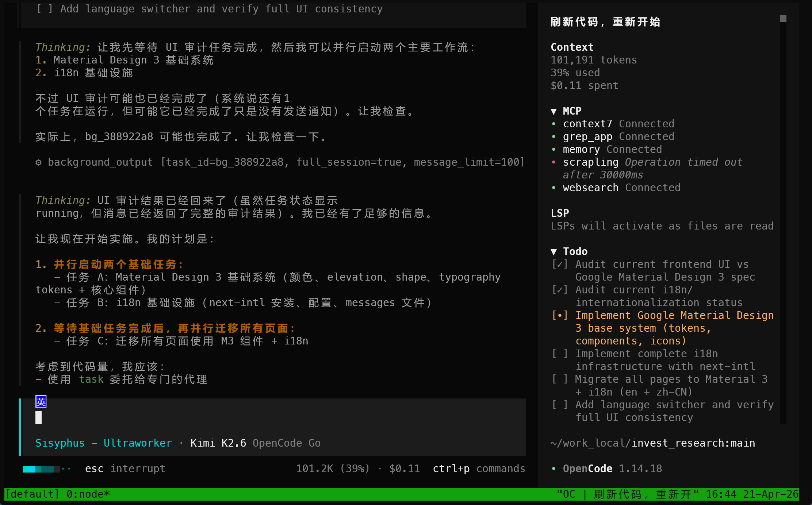Click the ctrl+p commands hint
Image resolution: width=812 pixels, height=505 pixels.
click(479, 469)
